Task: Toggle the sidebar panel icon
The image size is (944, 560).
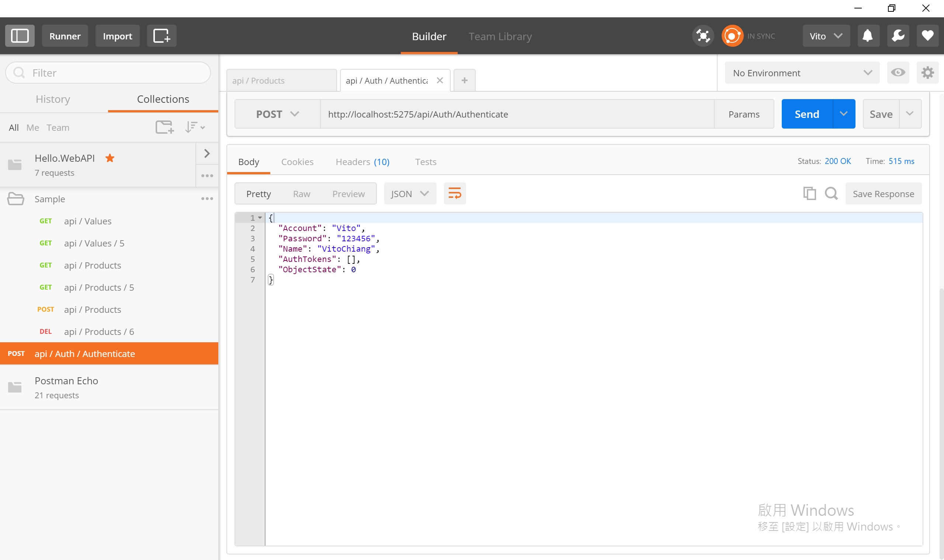Action: [x=20, y=36]
